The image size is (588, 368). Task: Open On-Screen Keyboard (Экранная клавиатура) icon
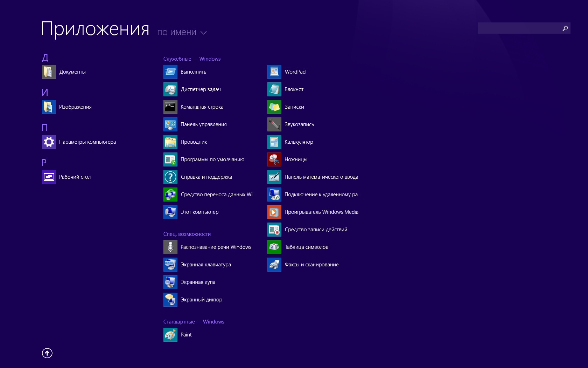click(170, 265)
